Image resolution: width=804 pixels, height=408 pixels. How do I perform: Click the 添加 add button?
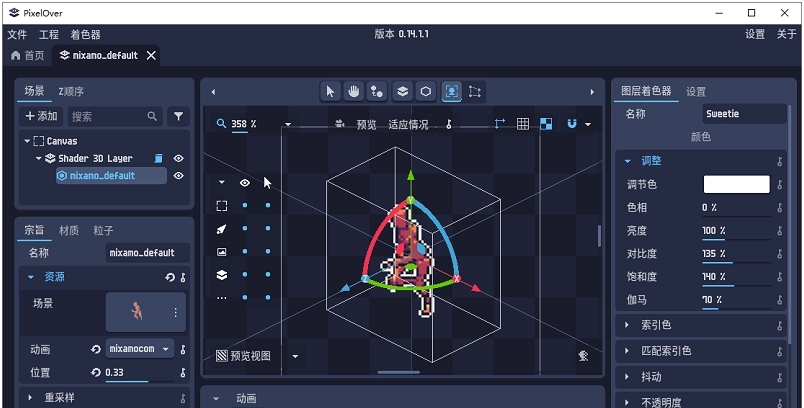pyautogui.click(x=41, y=117)
